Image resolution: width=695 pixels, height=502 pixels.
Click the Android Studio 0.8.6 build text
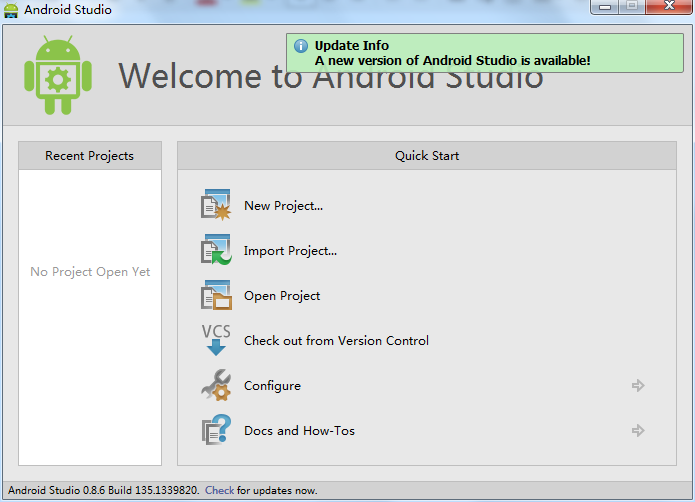(x=103, y=490)
